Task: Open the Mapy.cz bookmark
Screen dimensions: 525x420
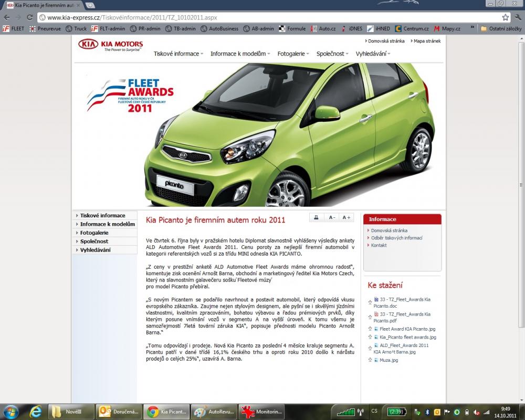Action: 447,29
